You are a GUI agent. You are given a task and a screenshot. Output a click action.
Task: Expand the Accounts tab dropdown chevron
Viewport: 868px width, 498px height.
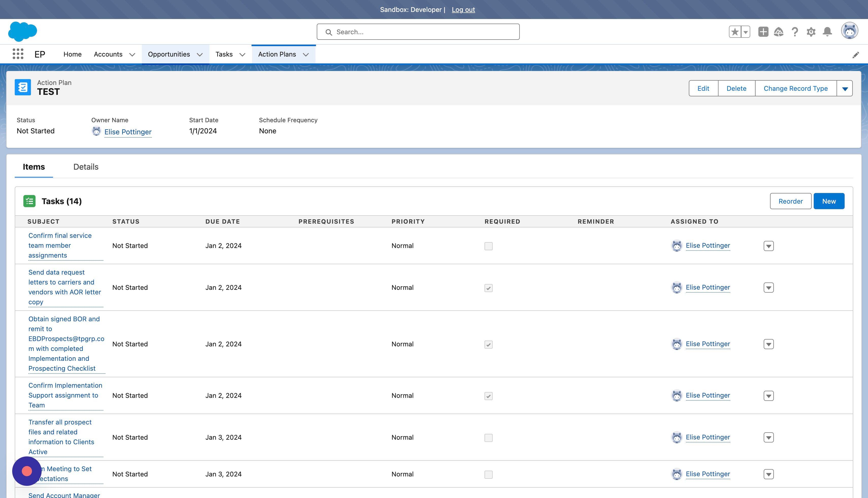(132, 54)
